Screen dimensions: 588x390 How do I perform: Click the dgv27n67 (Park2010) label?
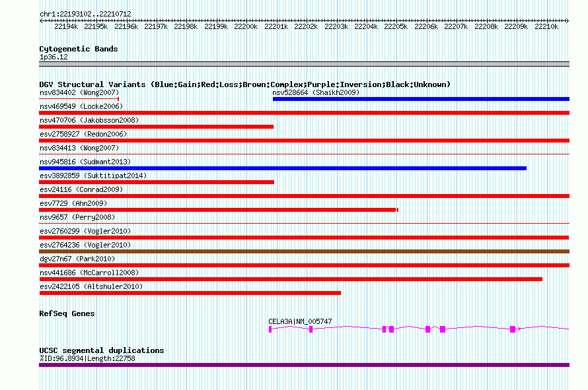coord(77,259)
